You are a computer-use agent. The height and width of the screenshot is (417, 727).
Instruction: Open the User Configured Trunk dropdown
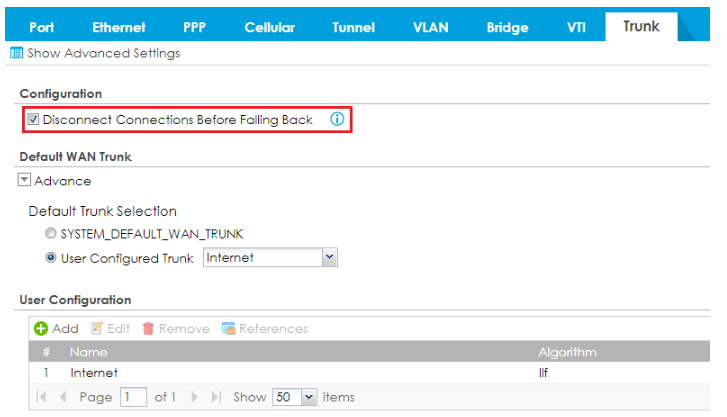point(329,258)
